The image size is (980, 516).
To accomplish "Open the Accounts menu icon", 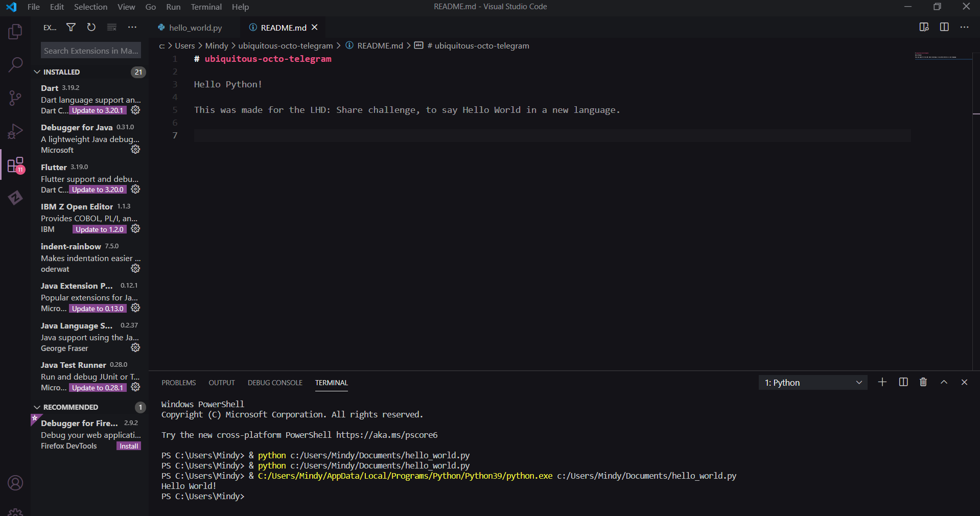I will [15, 483].
